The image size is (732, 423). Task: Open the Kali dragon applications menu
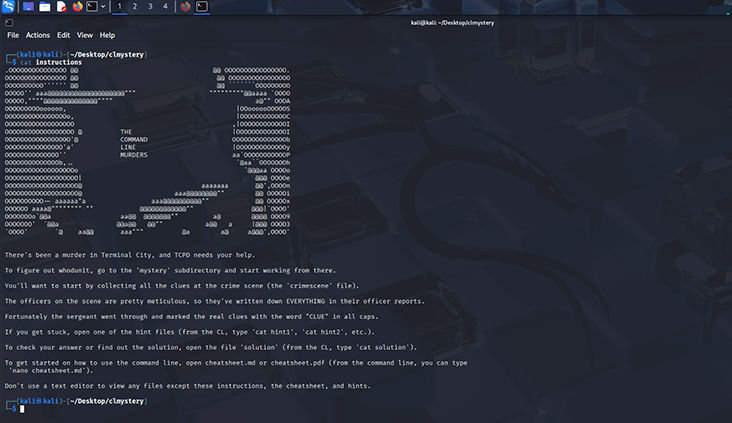click(8, 7)
